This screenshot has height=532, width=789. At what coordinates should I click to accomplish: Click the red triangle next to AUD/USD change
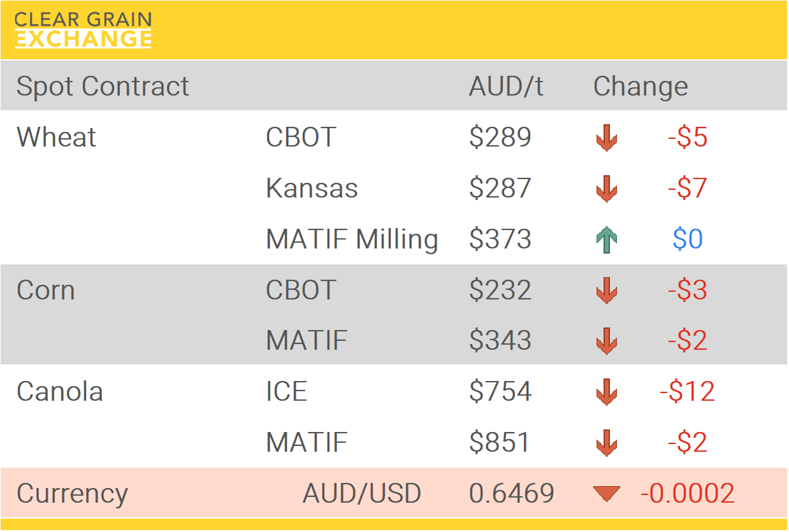[606, 493]
